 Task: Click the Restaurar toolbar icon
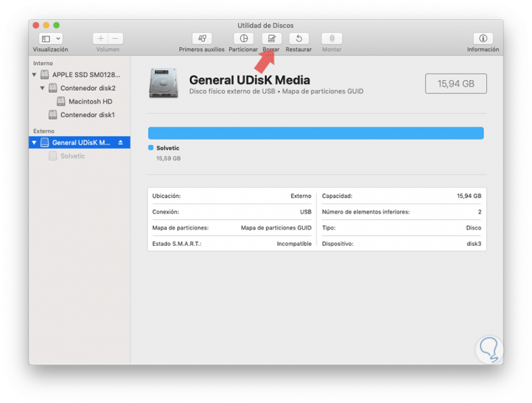click(298, 39)
